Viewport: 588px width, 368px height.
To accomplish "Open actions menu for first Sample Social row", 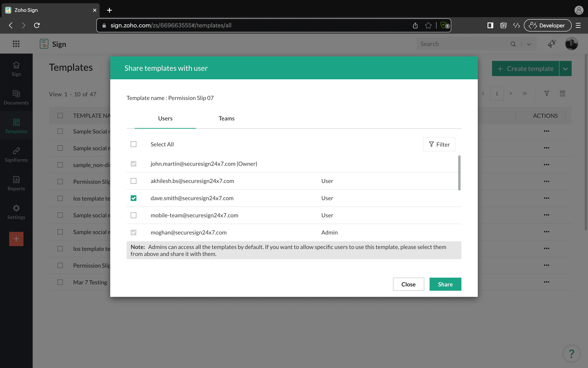I will tap(546, 131).
